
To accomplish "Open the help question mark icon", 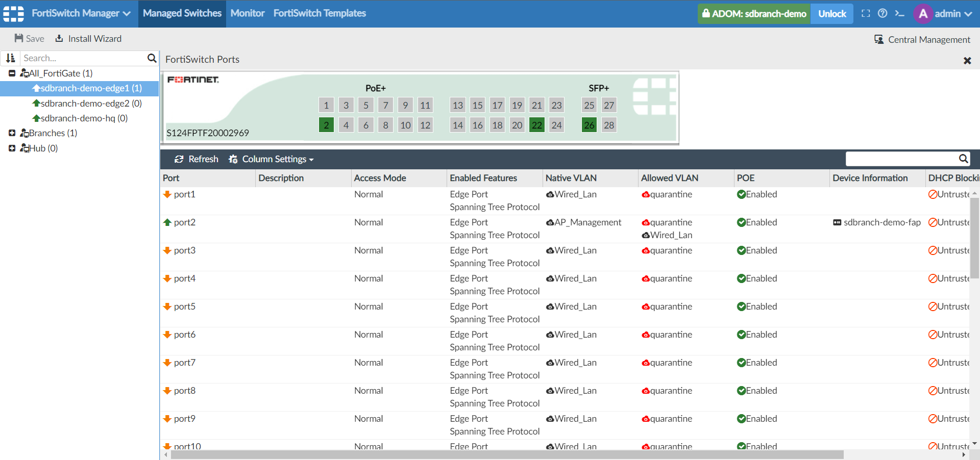I will (x=883, y=14).
